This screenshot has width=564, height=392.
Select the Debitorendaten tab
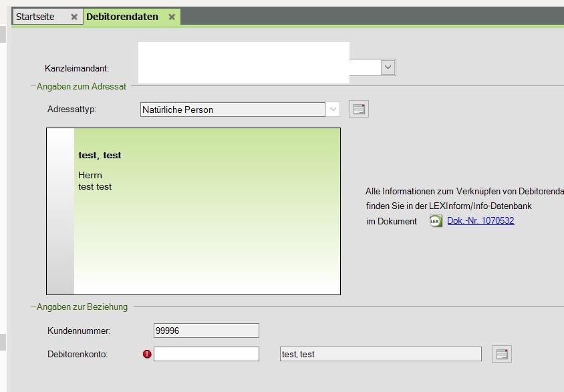(x=122, y=17)
